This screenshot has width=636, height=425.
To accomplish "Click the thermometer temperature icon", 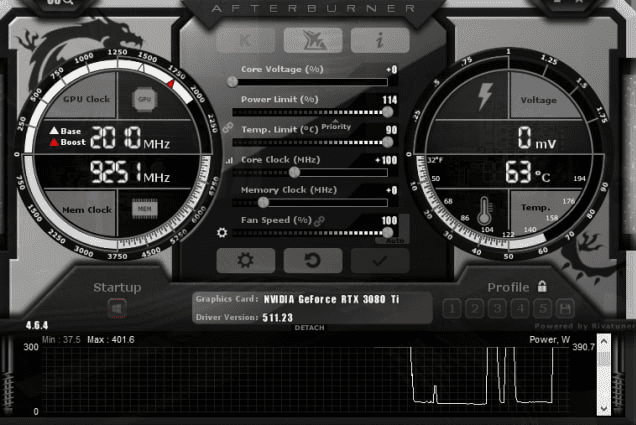I will pyautogui.click(x=484, y=211).
